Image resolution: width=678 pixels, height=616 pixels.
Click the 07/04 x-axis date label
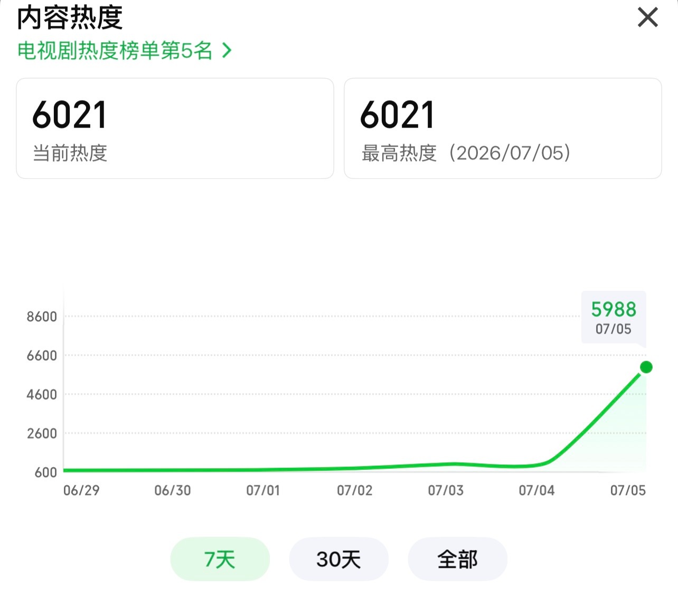pos(536,490)
